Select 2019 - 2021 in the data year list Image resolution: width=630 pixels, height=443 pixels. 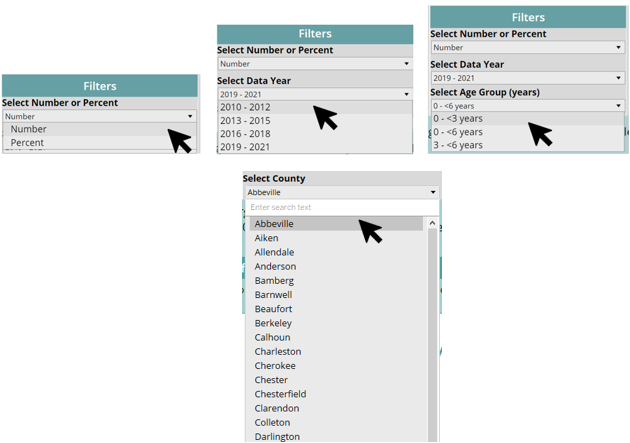pos(245,147)
